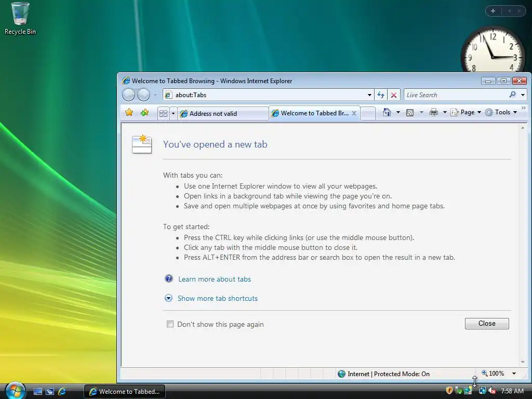Screen dimensions: 532x399
Task: Click the page scrollbar down arrow
Action: point(523,362)
